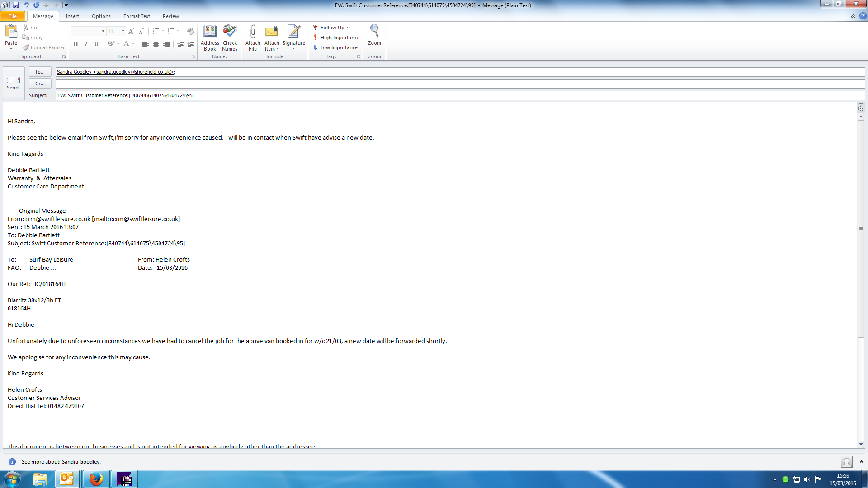Image resolution: width=868 pixels, height=488 pixels.
Task: Open the Format Text tab
Action: point(136,16)
